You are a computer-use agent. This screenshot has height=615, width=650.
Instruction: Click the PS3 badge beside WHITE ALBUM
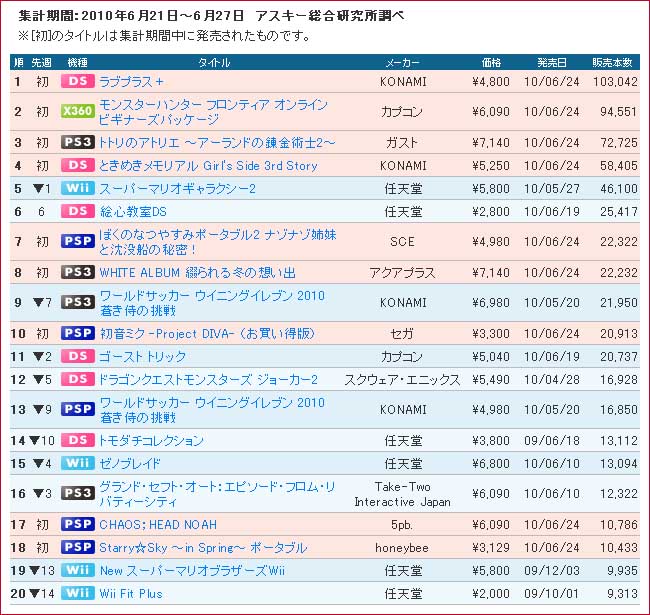pos(78,272)
